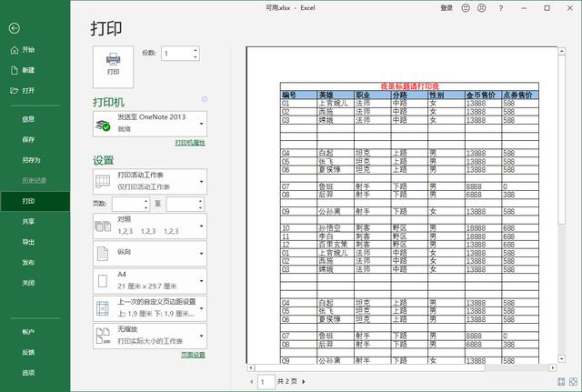
Task: Increment the starting page number
Action: [x=146, y=201]
